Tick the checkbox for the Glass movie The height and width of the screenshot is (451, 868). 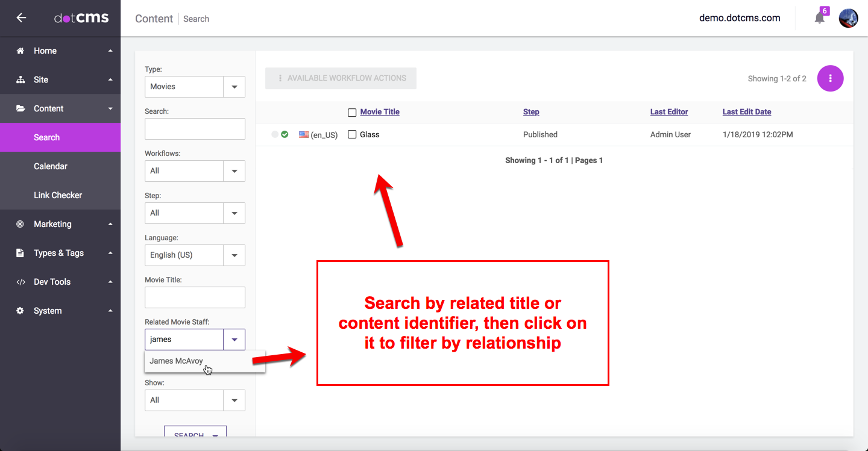click(x=352, y=135)
